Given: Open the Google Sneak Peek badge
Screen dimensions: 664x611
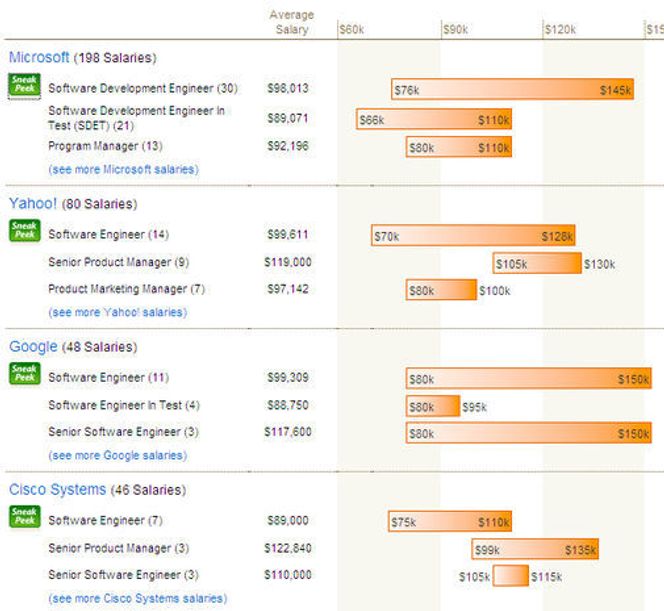Looking at the screenshot, I should pos(25,373).
